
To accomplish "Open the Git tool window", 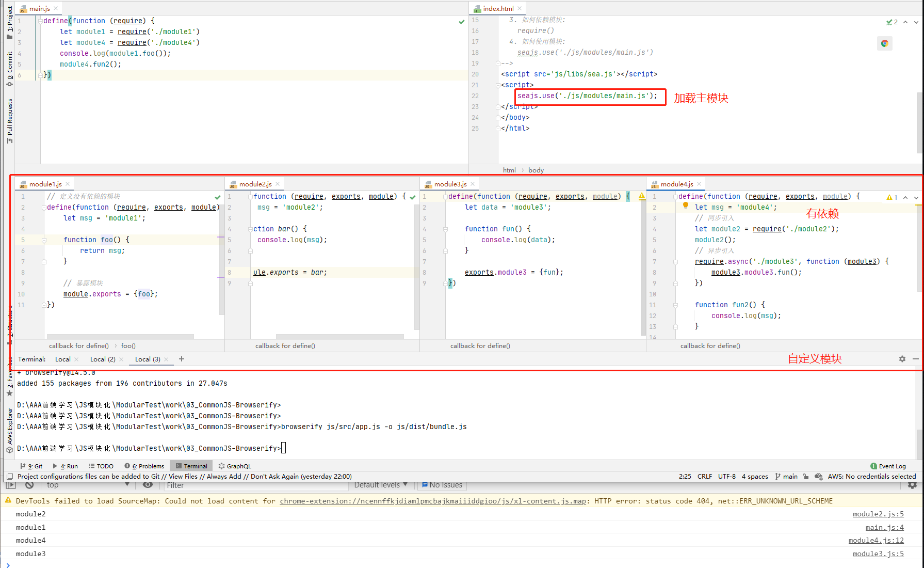I will point(31,466).
